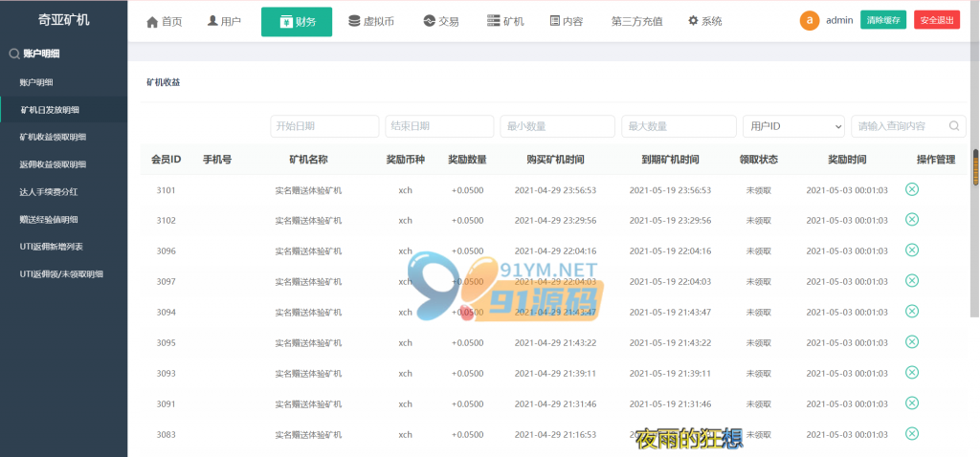This screenshot has height=457, width=980.
Task: Click the search magnifier icon in query box
Action: (954, 125)
